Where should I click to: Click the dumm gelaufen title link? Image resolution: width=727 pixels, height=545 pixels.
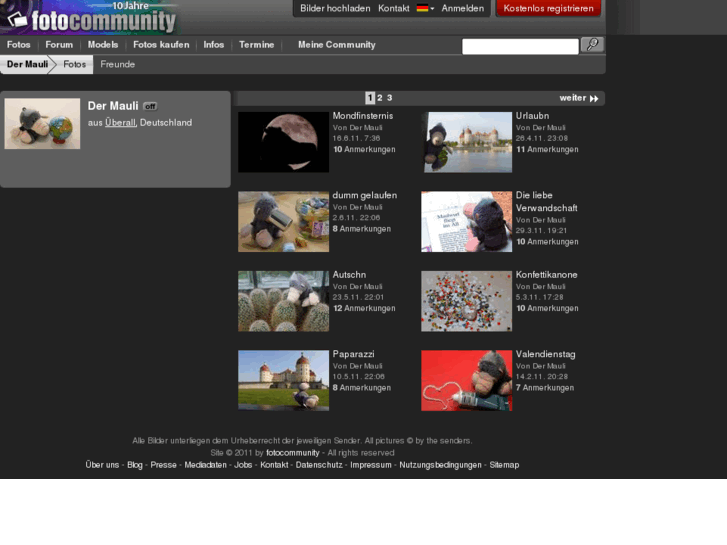(364, 195)
